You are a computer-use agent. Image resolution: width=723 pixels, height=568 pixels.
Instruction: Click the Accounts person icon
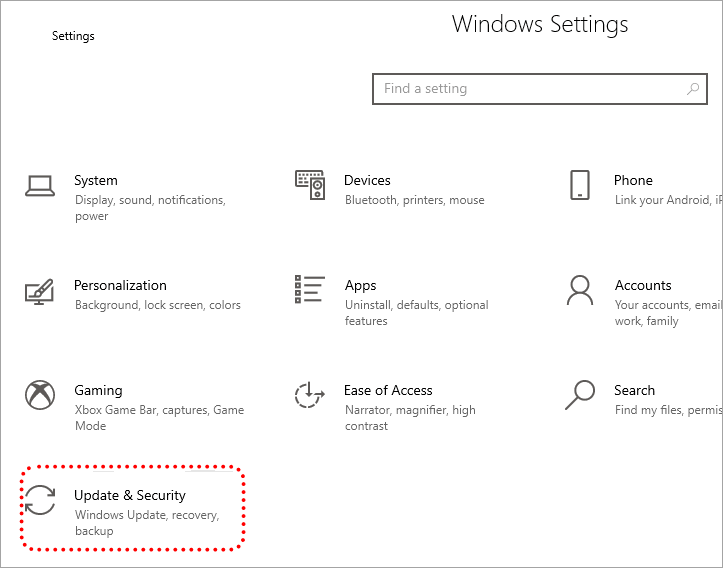(580, 290)
